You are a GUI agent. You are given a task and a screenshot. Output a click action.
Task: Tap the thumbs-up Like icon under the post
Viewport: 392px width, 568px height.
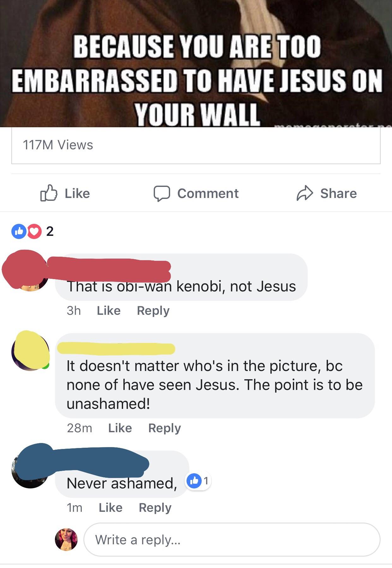tap(49, 193)
